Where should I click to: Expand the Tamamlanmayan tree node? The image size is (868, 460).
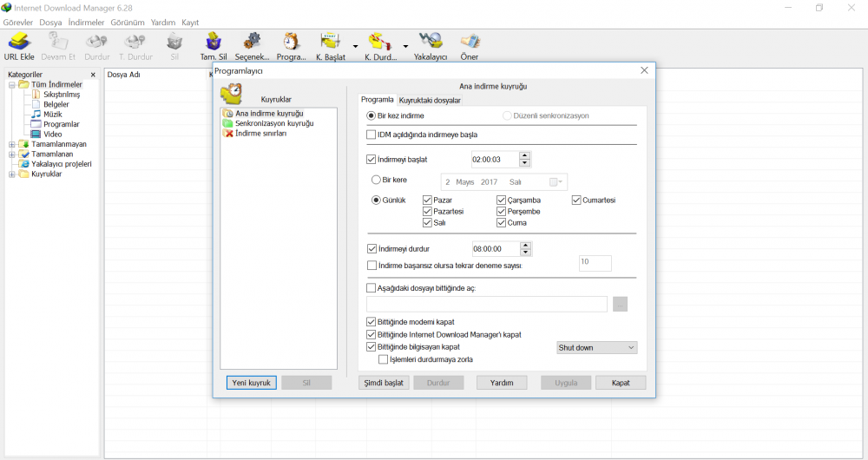click(x=11, y=144)
